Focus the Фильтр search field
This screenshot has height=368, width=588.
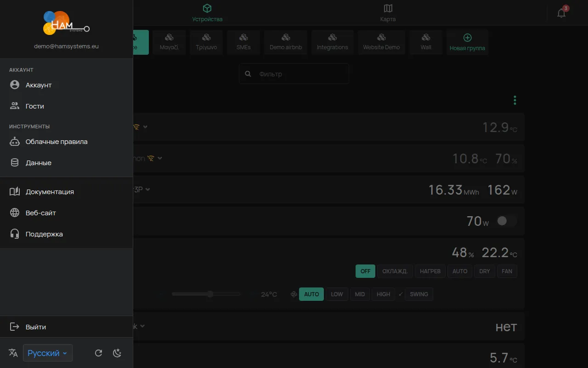(294, 74)
